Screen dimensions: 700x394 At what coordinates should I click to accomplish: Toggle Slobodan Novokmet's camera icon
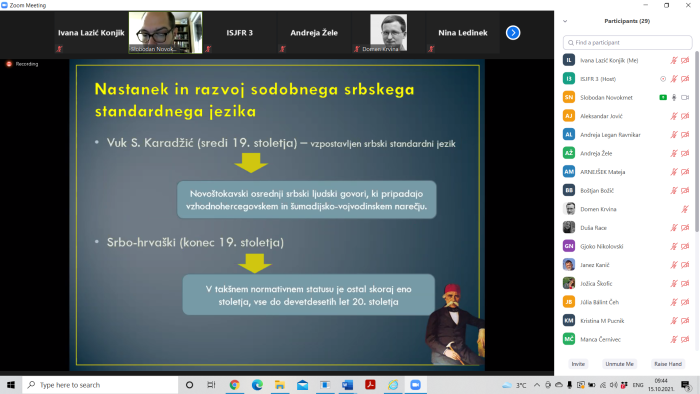pos(685,97)
